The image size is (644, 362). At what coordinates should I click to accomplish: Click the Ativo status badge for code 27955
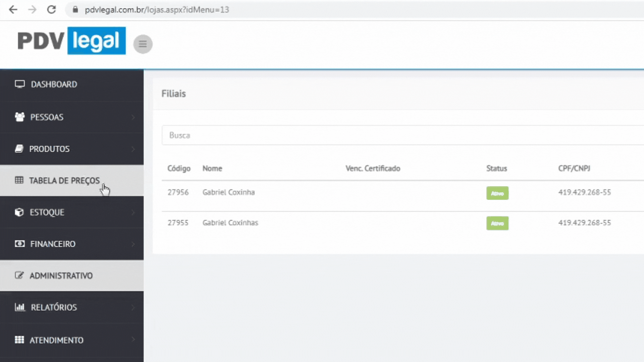pyautogui.click(x=497, y=223)
